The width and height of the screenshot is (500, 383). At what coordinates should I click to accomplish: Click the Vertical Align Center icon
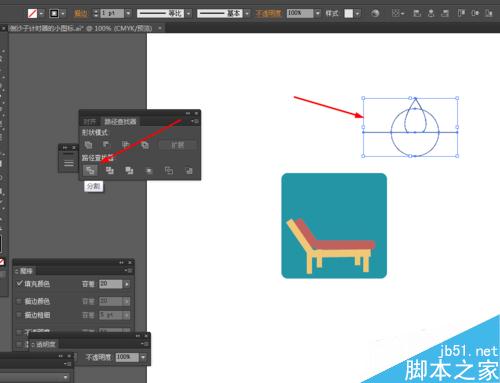click(x=475, y=13)
